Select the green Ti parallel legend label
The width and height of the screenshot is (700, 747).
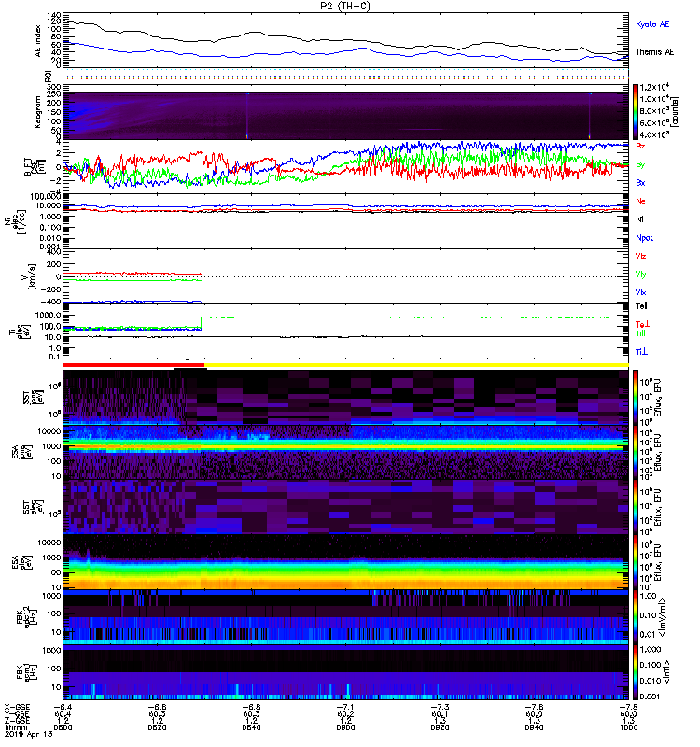click(640, 333)
